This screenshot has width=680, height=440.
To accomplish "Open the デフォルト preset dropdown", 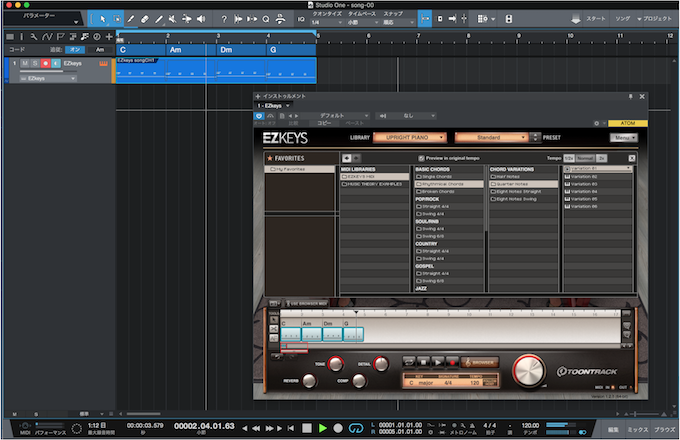I will click(336, 116).
